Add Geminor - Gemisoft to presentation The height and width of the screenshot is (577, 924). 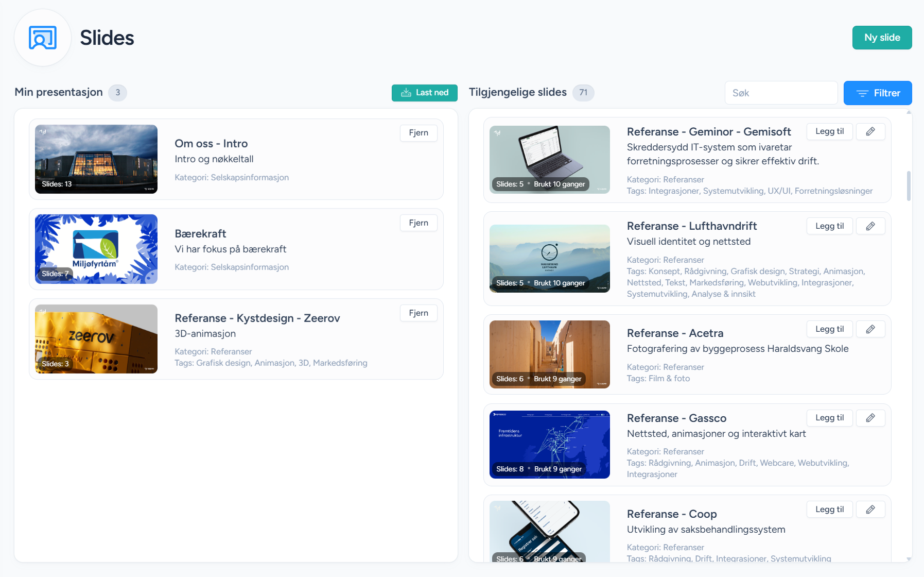829,131
